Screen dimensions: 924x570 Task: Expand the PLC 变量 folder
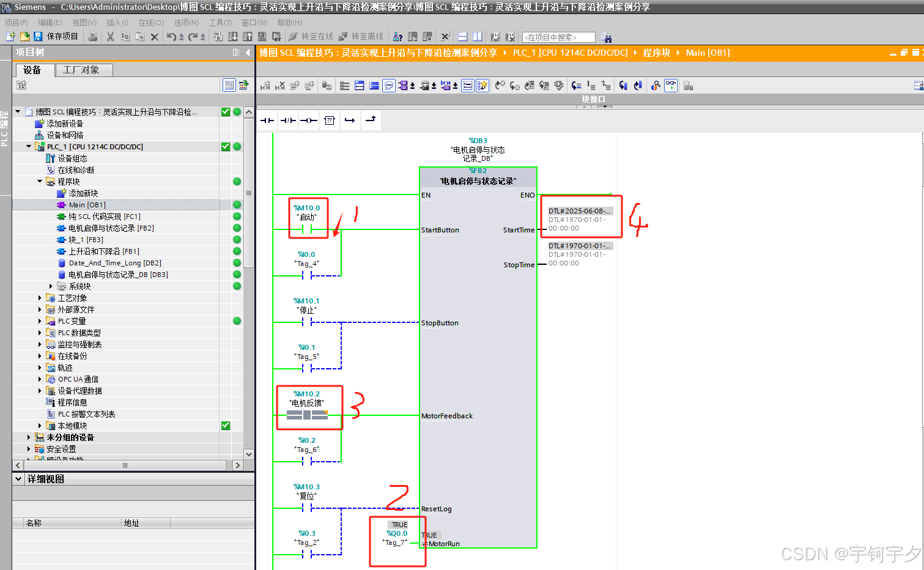pos(40,321)
